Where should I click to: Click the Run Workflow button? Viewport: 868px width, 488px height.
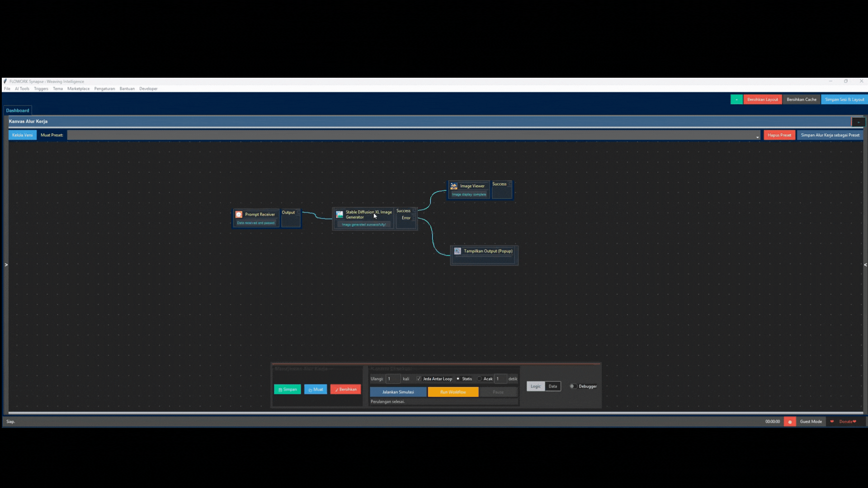[x=453, y=392]
